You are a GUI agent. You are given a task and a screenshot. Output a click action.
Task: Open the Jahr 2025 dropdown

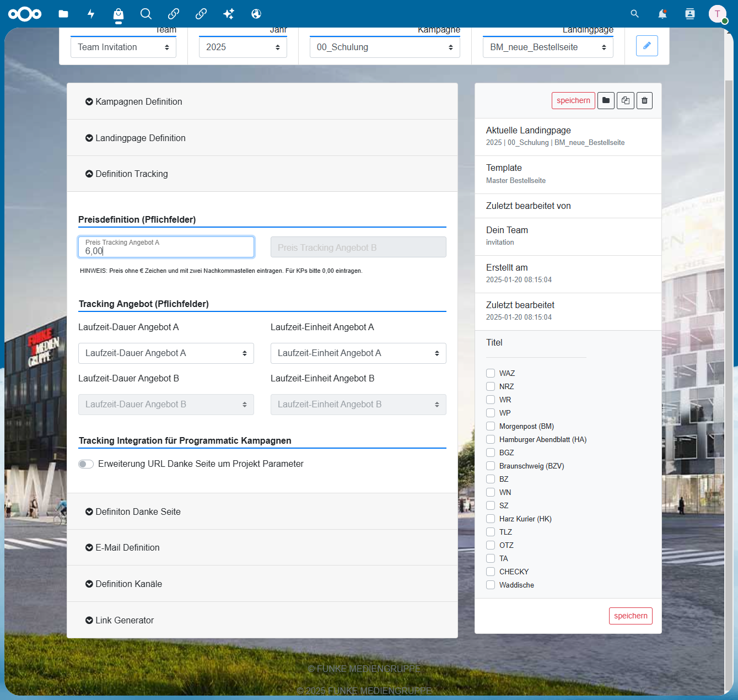(243, 47)
